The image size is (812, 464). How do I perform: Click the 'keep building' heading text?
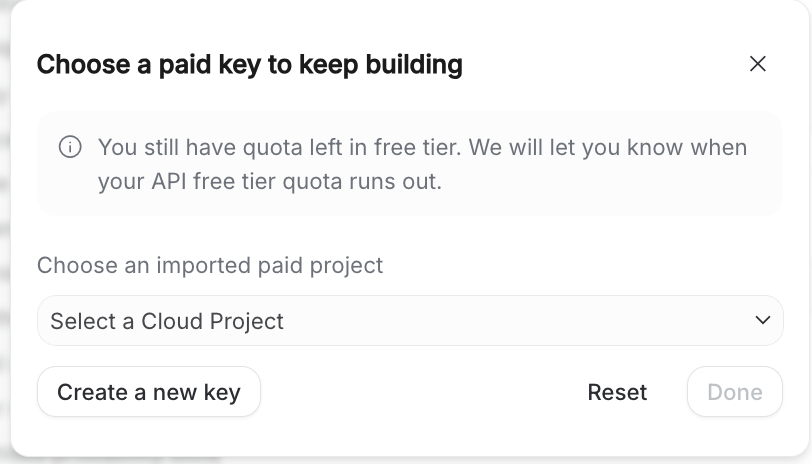(x=388, y=65)
